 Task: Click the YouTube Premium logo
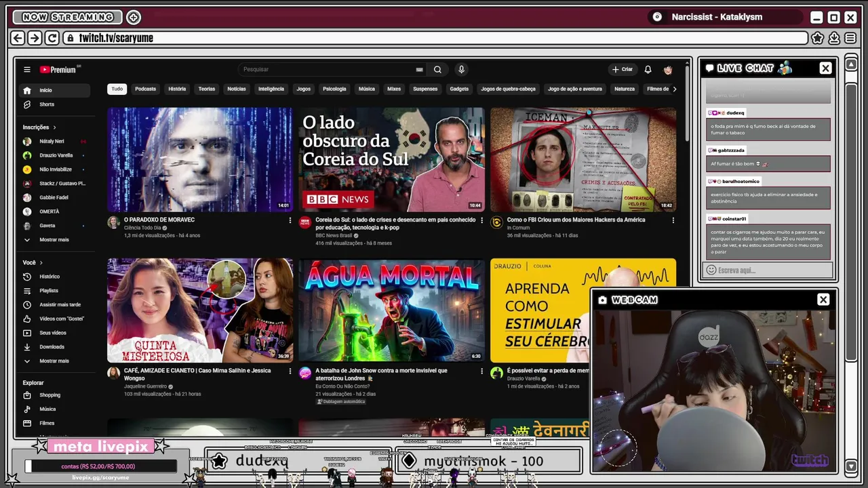tap(60, 69)
